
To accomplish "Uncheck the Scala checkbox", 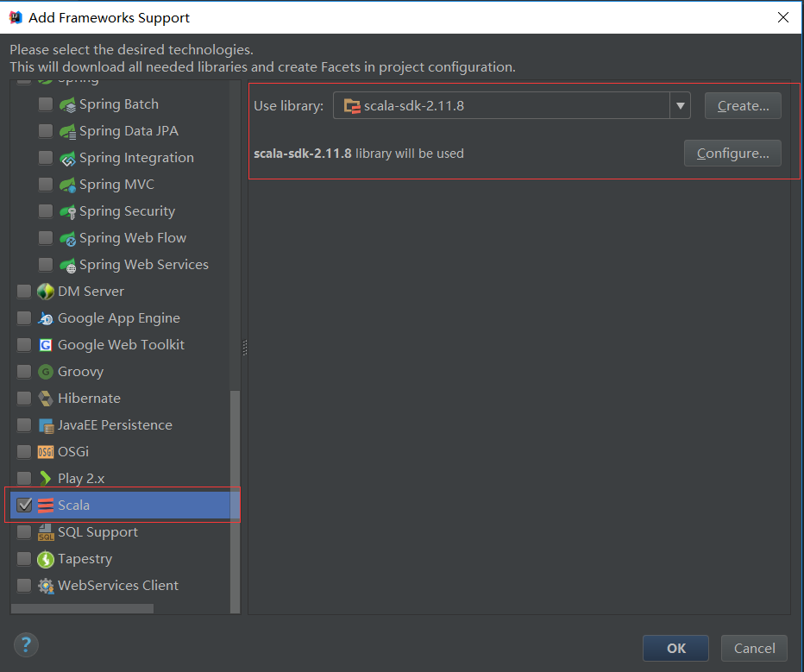I will 24,505.
